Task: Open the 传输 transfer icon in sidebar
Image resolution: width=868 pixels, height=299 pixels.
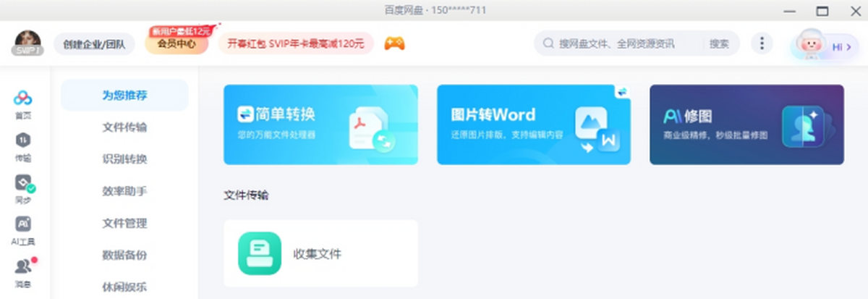Action: 23,140
